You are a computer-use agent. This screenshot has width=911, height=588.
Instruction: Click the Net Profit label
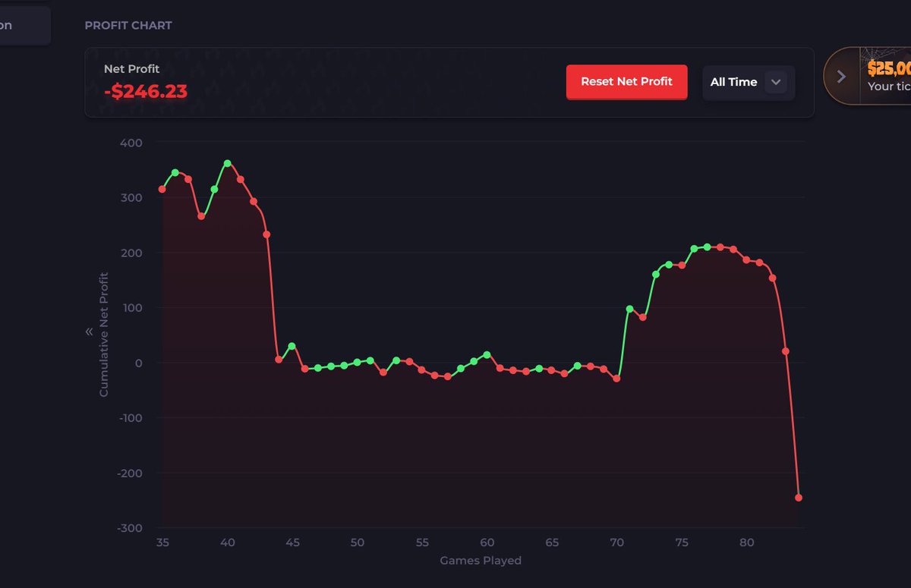[x=131, y=69]
